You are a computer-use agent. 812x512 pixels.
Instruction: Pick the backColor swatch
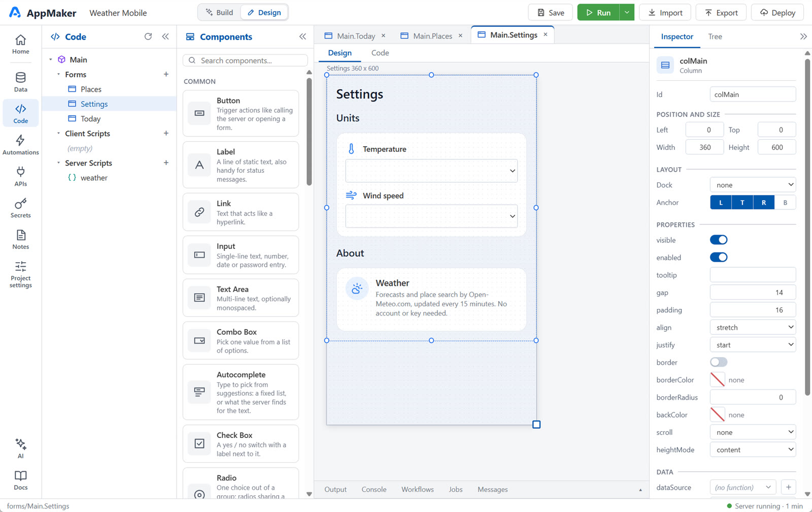pos(718,415)
